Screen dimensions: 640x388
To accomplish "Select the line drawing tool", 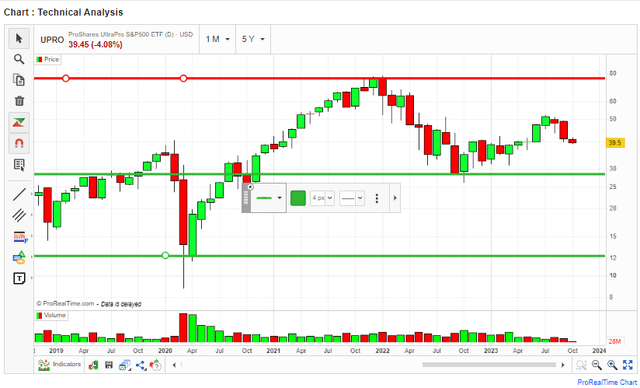I will [19, 194].
